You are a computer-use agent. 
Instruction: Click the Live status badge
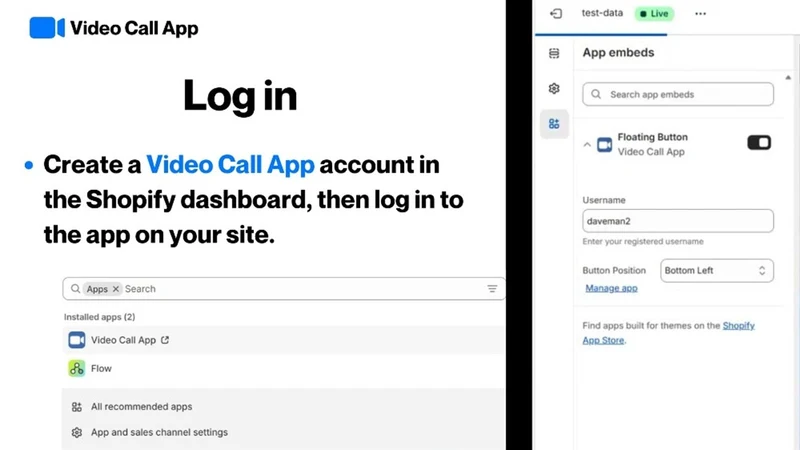point(655,14)
